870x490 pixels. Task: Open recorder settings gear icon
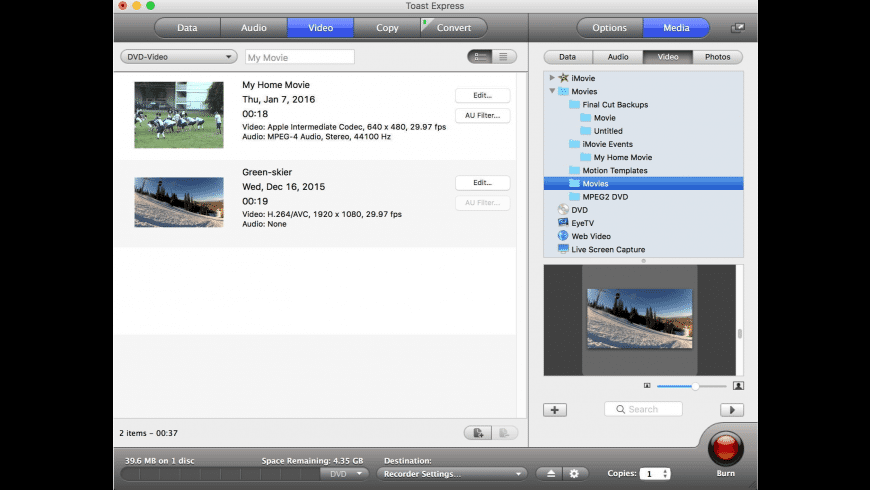[x=573, y=473]
